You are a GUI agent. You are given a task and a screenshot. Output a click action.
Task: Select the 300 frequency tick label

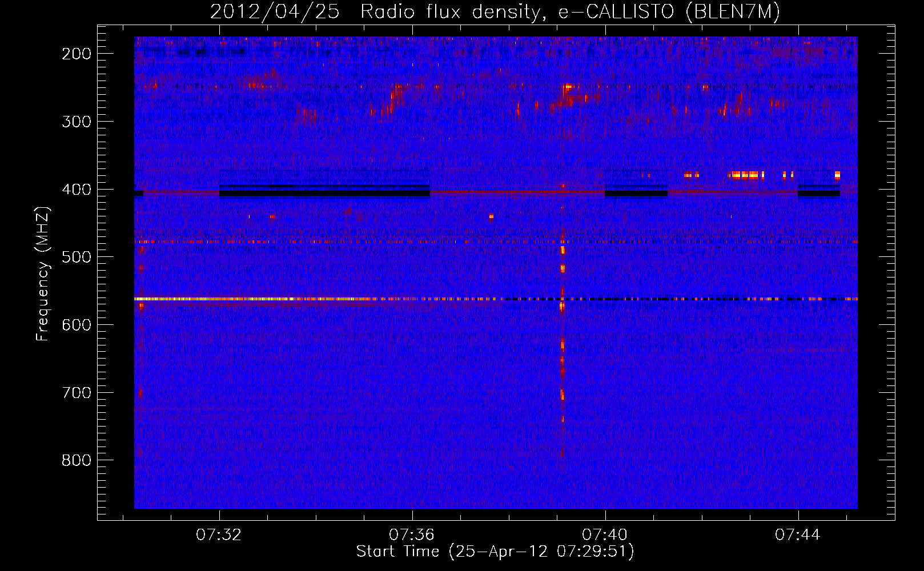tap(77, 122)
